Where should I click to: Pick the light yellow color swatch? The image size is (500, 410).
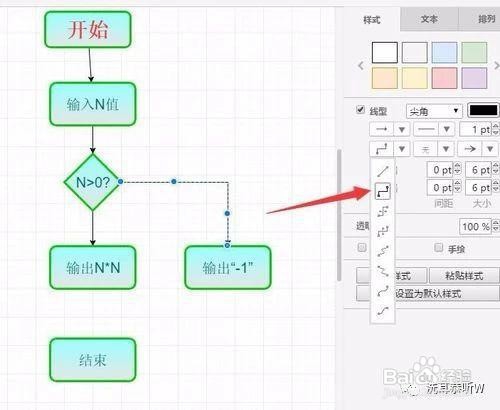(x=415, y=78)
